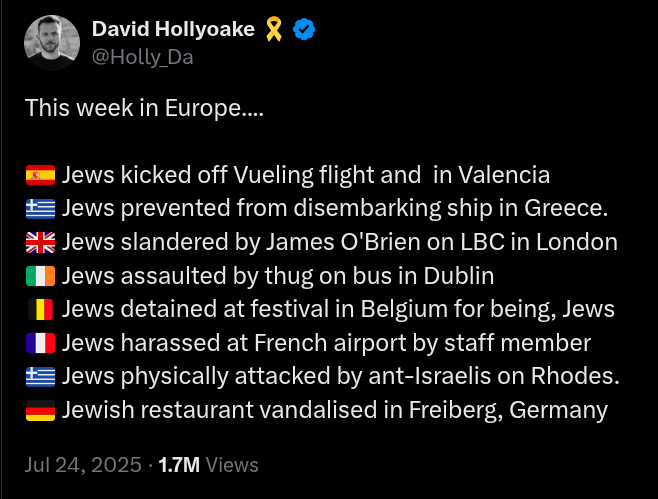Image resolution: width=658 pixels, height=499 pixels.
Task: Click the United Kingdom flag emoji
Action: (x=40, y=242)
